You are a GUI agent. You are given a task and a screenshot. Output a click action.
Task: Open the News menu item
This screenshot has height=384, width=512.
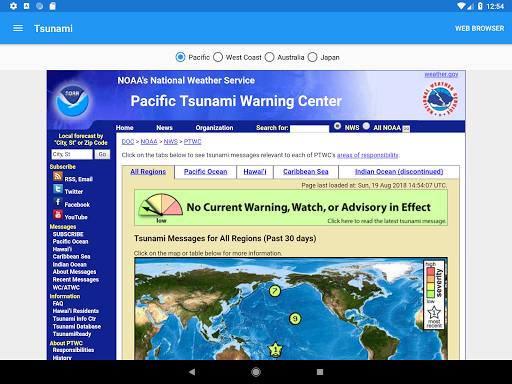click(x=164, y=128)
